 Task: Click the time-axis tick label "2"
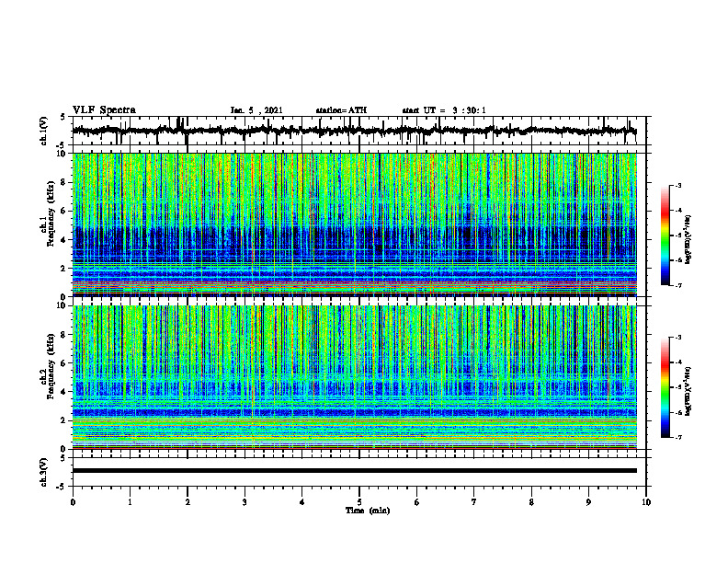tap(188, 502)
